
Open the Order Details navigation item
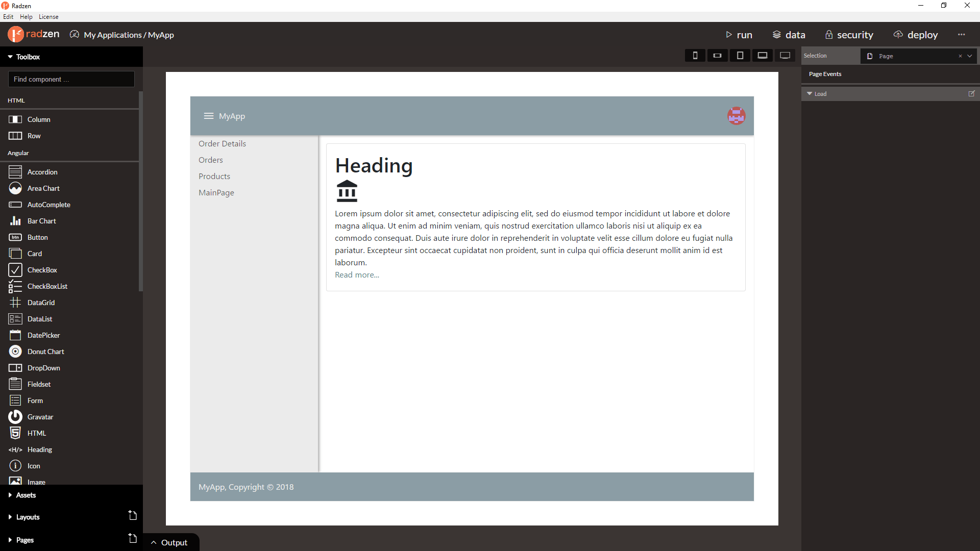222,143
